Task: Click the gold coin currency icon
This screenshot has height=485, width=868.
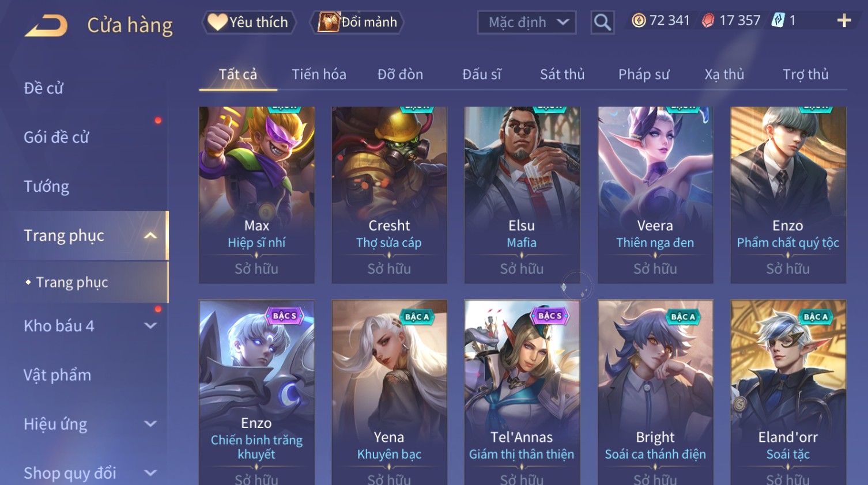Action: [x=639, y=21]
